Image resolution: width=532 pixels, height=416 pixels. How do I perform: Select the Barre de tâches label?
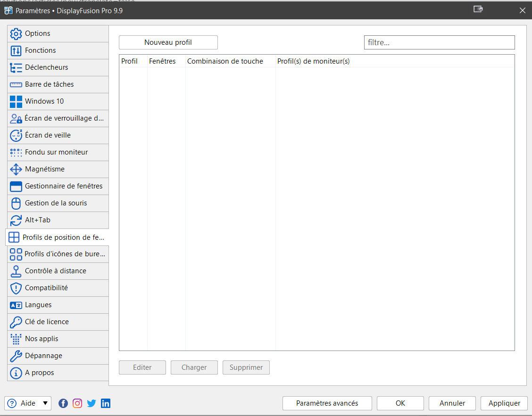(50, 84)
